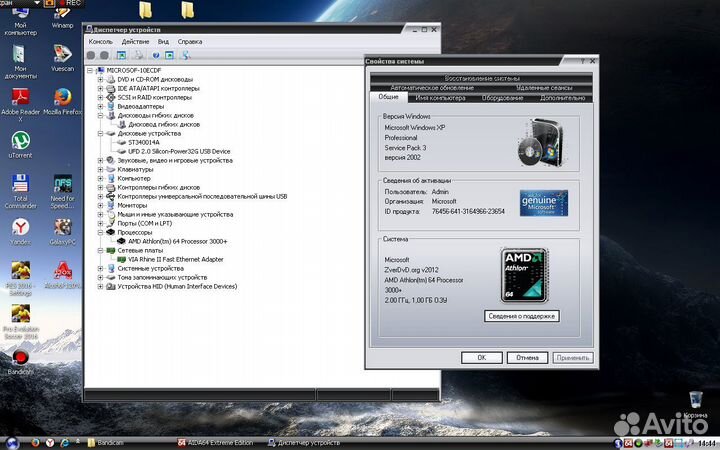
Task: Click Отмена in System Properties
Action: [527, 357]
